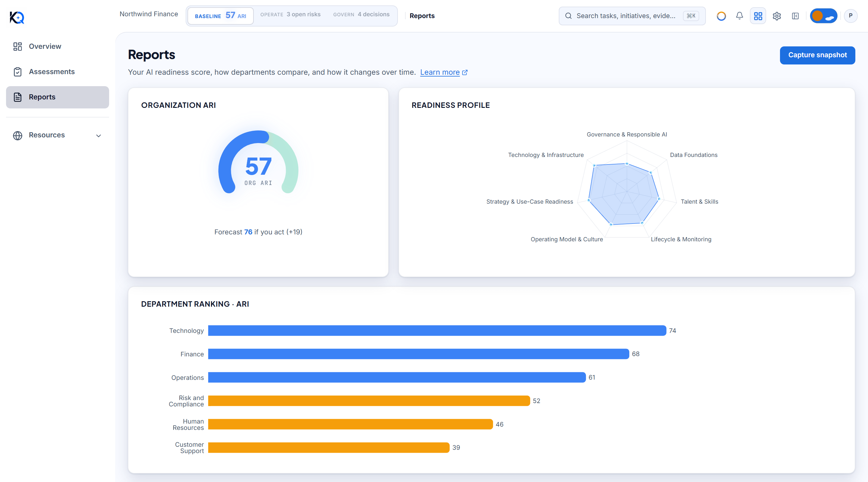Click the external link icon beside Learn more
This screenshot has width=868, height=482.
point(465,72)
